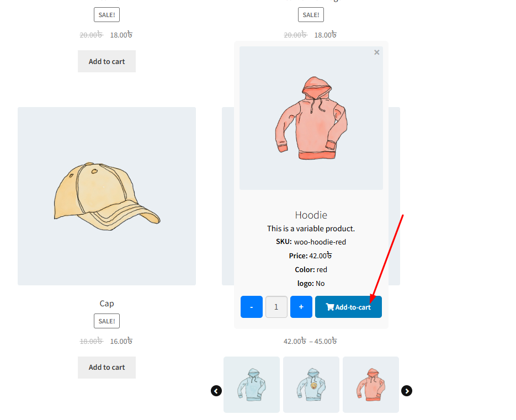Select the blue hoodie with logo thumbnail
The height and width of the screenshot is (420, 516).
[311, 385]
